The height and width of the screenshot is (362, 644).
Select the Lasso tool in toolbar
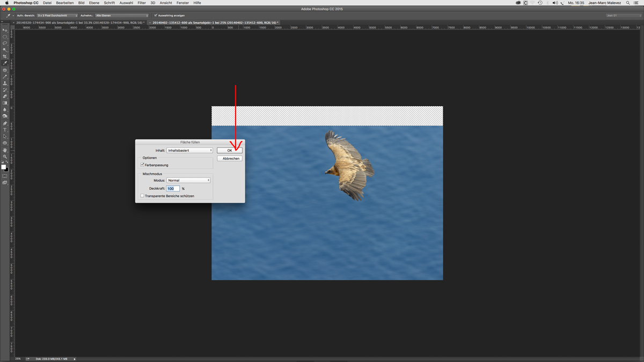(5, 43)
